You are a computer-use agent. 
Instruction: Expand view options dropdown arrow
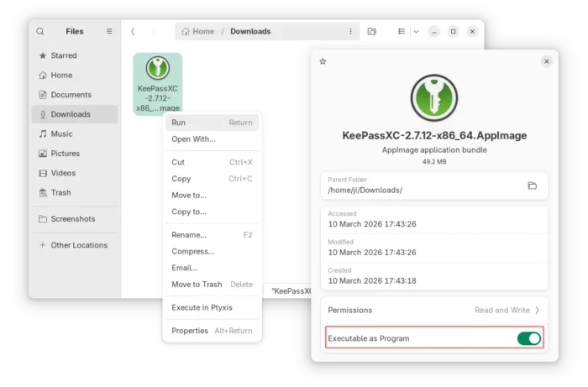[x=416, y=31]
